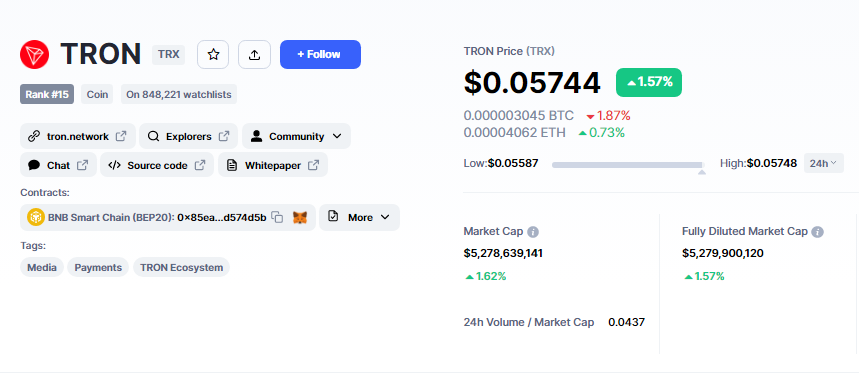The height and width of the screenshot is (379, 859).
Task: Click the red TRON logo
Action: (x=35, y=54)
